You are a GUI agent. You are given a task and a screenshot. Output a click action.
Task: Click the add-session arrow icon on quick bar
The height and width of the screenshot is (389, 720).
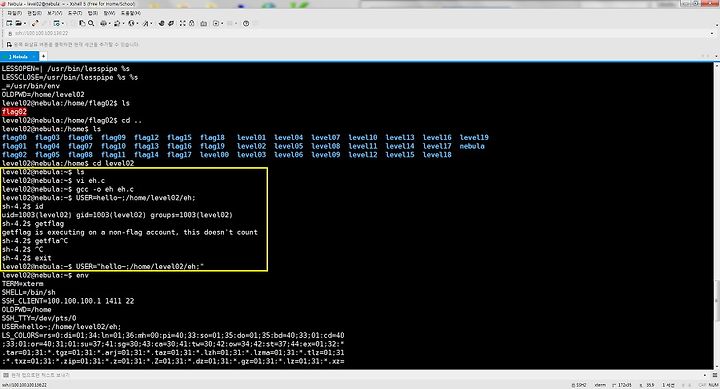[x=9, y=45]
